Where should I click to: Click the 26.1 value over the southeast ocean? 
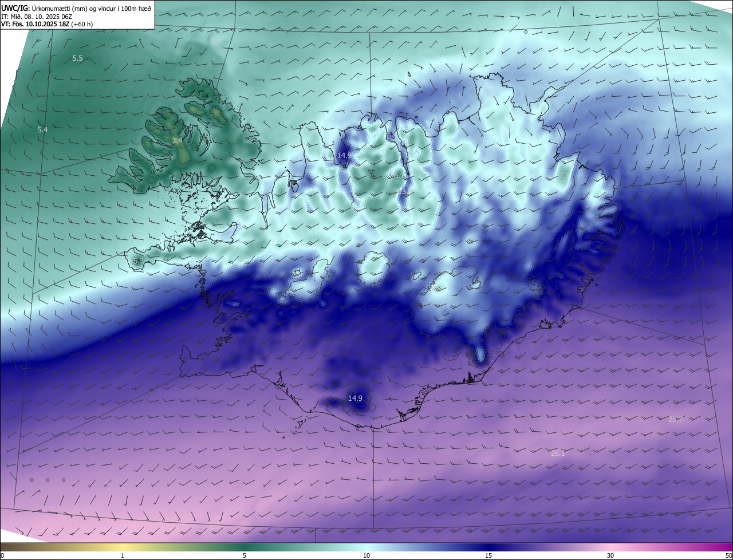tap(558, 453)
